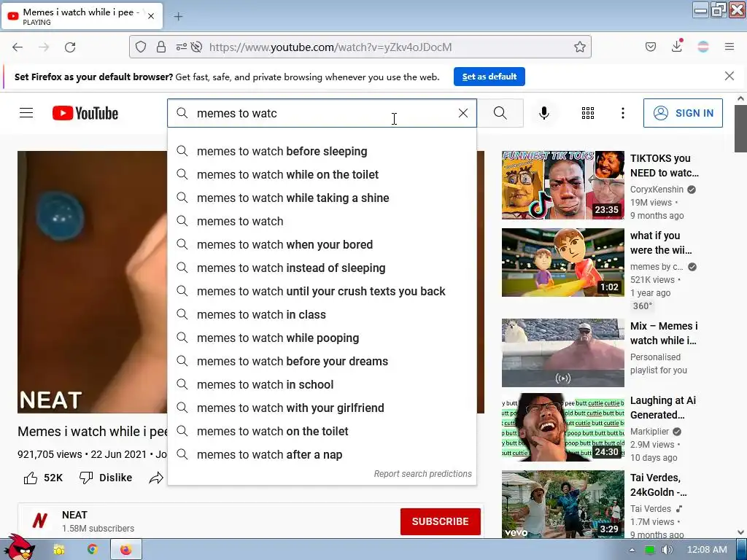Pick suggestion memes to watch in school
This screenshot has width=747, height=560.
(322, 384)
